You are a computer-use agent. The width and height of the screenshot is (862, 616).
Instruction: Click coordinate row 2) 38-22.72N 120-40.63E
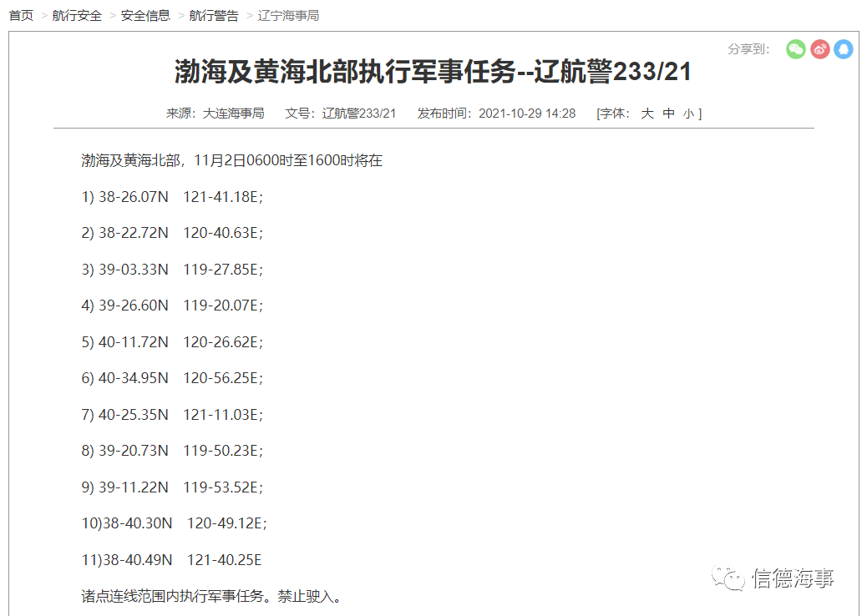click(x=172, y=233)
